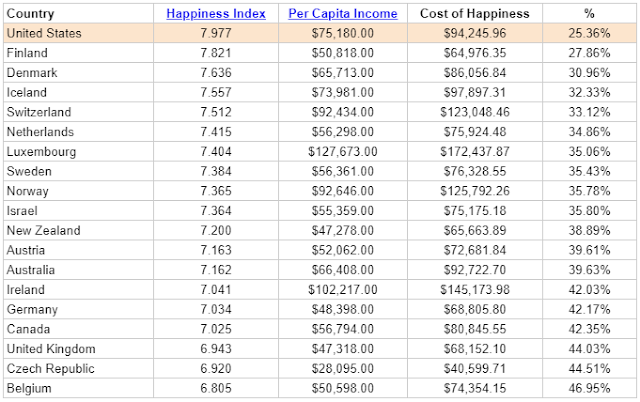Image resolution: width=640 pixels, height=402 pixels.
Task: Select the Luxembourg country cell
Action: 78,151
